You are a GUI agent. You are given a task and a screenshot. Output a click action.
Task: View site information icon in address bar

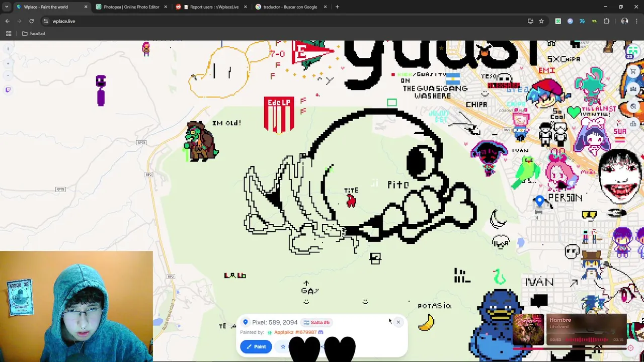(46, 21)
